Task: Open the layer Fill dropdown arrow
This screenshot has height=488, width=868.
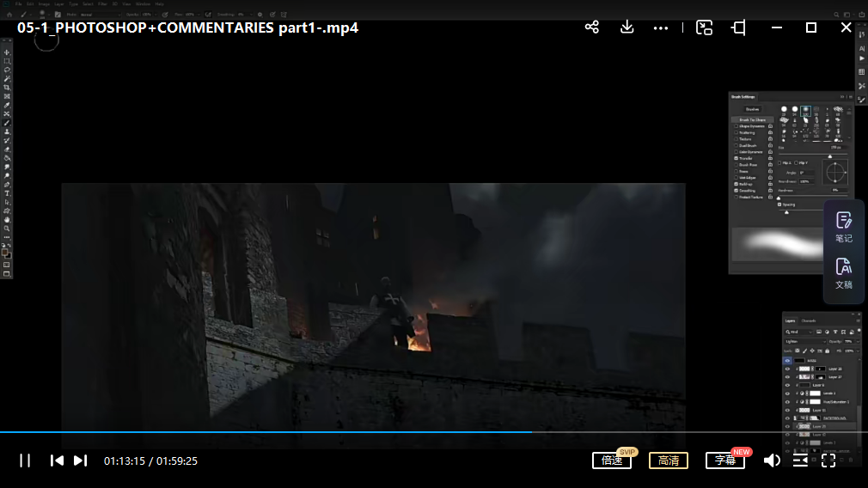Action: [858, 351]
